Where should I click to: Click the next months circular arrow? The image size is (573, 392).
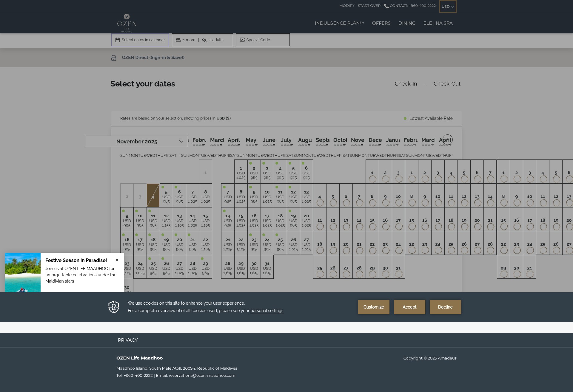point(447,140)
